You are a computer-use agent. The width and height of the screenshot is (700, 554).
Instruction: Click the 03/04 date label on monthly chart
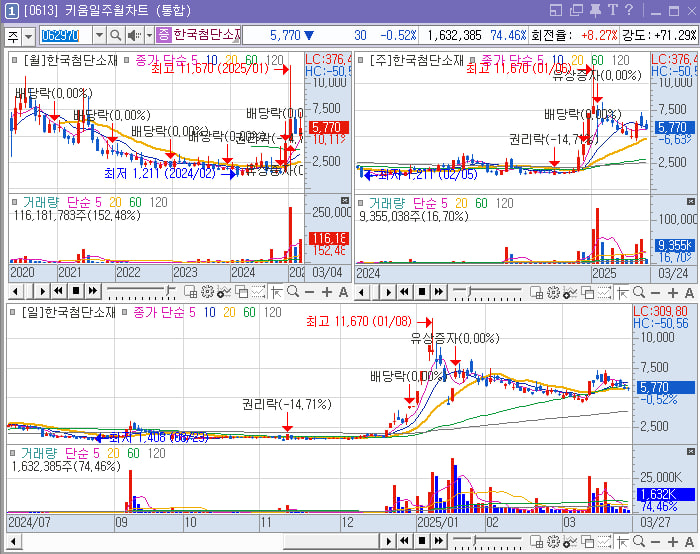coord(327,272)
